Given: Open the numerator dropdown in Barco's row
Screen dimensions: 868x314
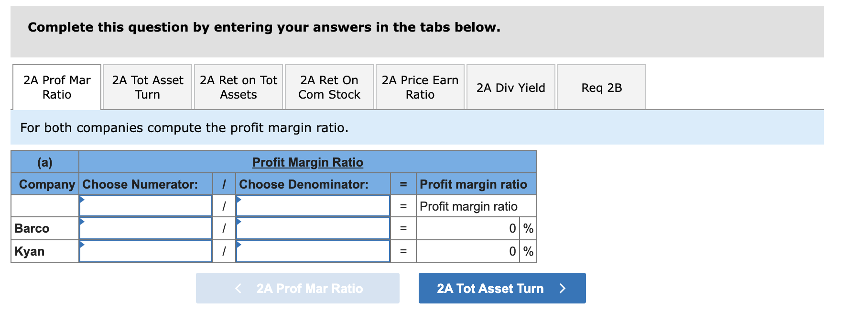Looking at the screenshot, I should 145,228.
